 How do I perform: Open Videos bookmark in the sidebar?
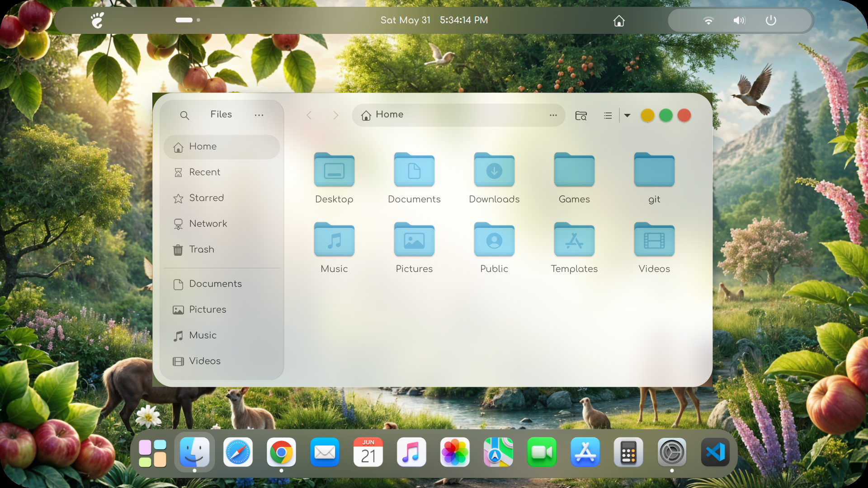click(222, 361)
